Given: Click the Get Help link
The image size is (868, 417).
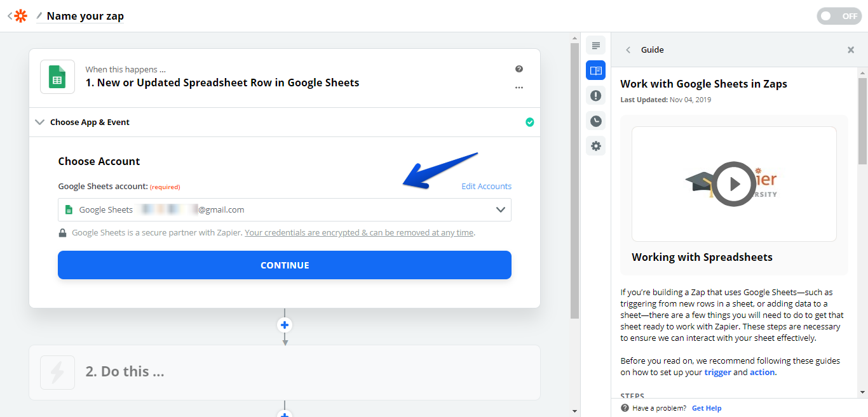Looking at the screenshot, I should (707, 408).
